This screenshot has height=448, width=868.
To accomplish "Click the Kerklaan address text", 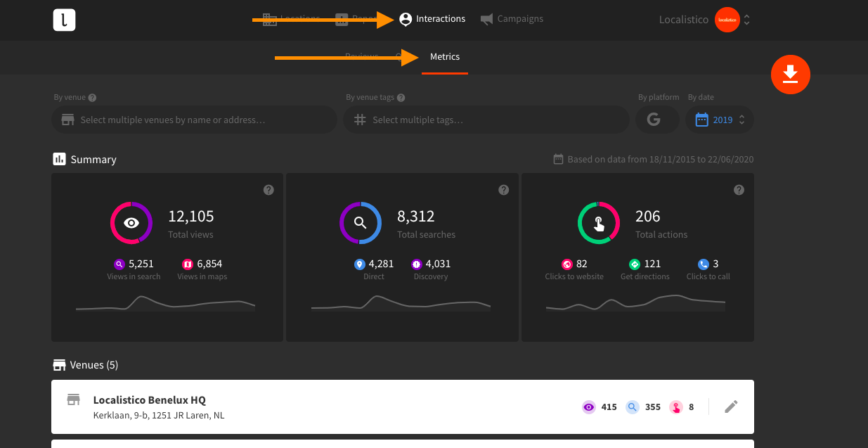I will click(159, 416).
